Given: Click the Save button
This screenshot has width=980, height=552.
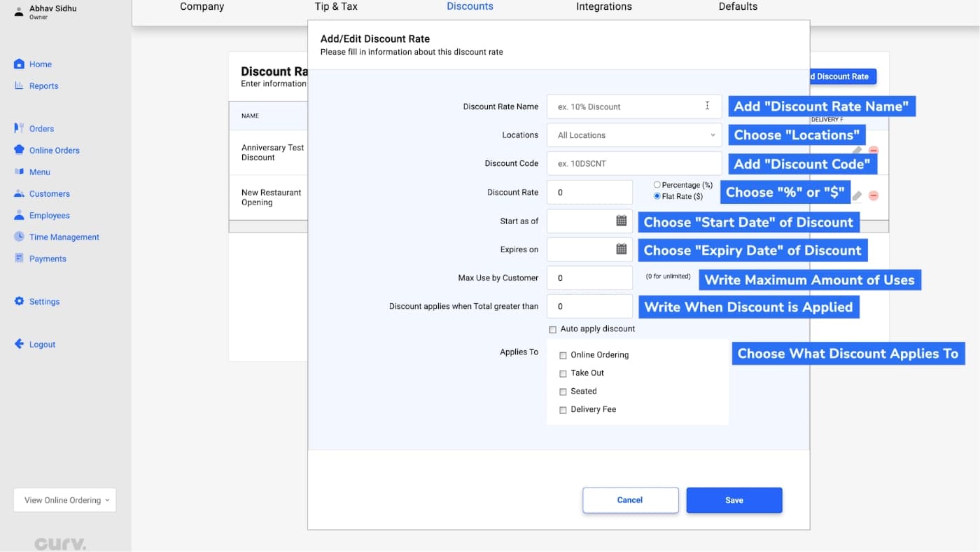Looking at the screenshot, I should tap(734, 500).
